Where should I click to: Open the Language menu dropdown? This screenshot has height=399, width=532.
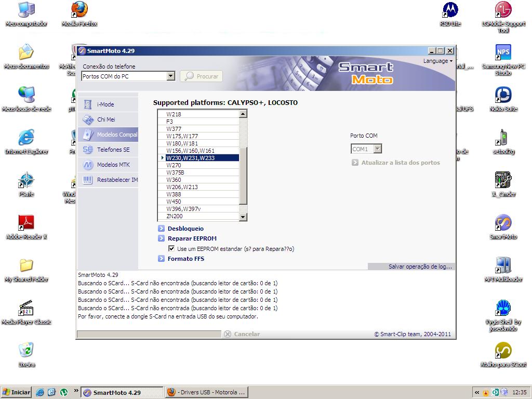coord(437,61)
